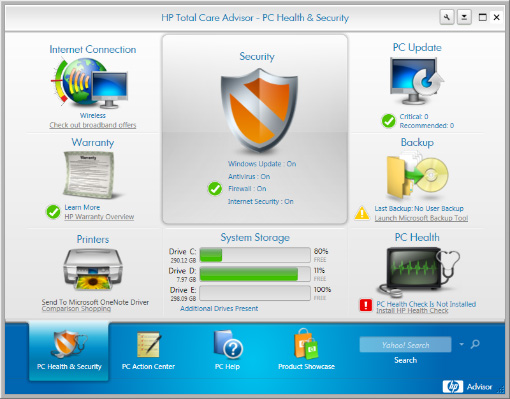The height and width of the screenshot is (399, 510).
Task: Click the Firewall : On status text
Action: (x=247, y=189)
